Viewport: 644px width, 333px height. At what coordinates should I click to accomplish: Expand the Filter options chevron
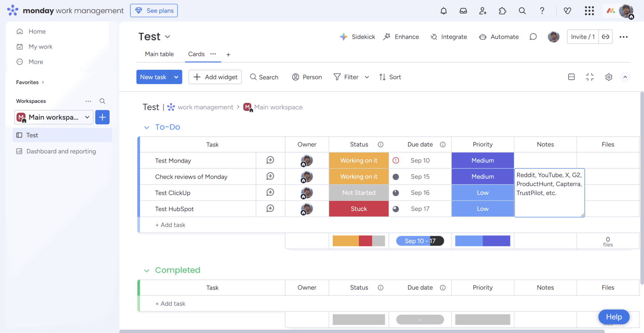coord(367,77)
